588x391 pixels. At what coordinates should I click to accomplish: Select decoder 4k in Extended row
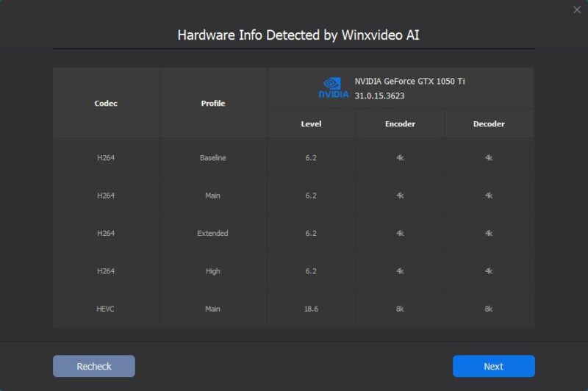489,233
